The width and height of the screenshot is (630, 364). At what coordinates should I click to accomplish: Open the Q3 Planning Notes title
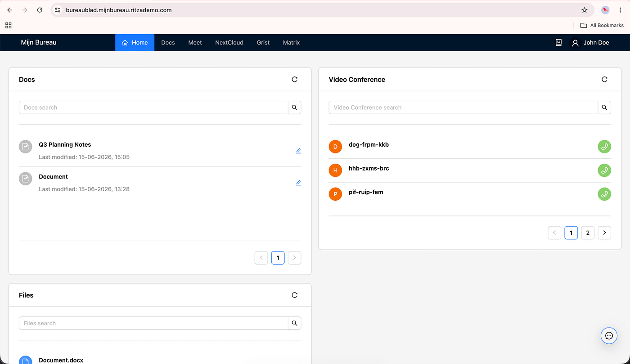pos(65,144)
